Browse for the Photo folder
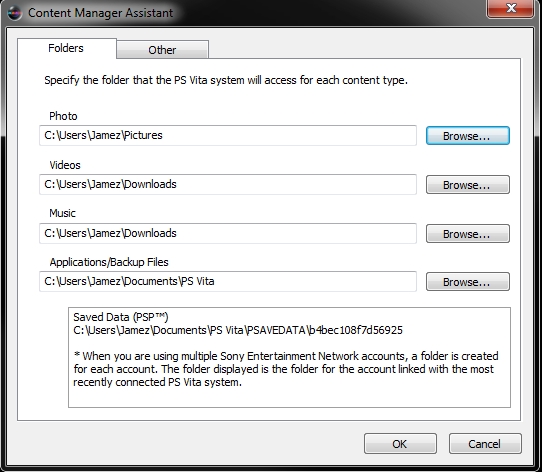 pos(468,136)
